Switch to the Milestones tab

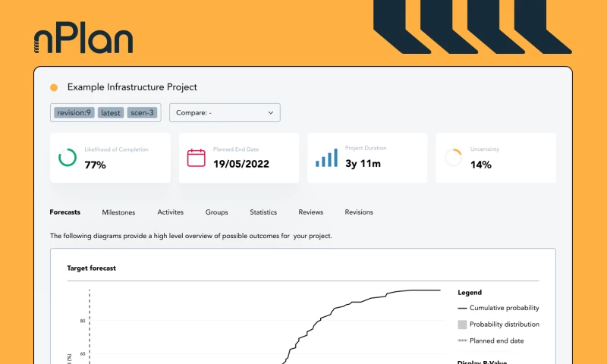(119, 212)
